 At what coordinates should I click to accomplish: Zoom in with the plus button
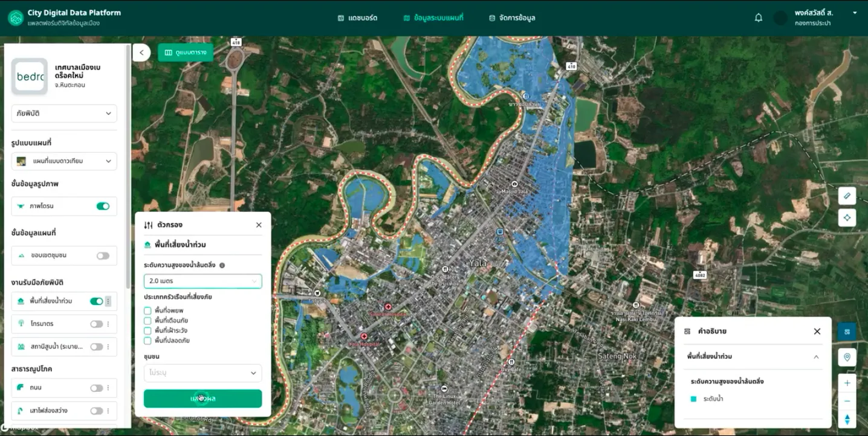847,383
